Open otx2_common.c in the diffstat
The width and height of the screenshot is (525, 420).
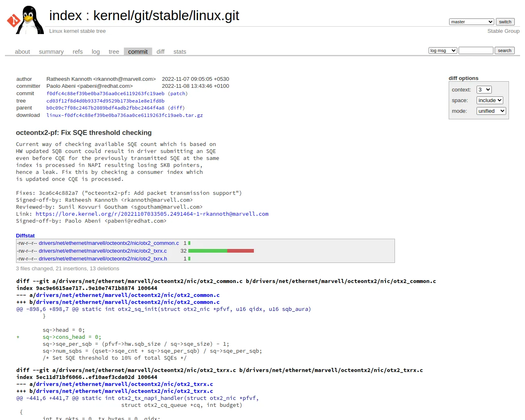pyautogui.click(x=109, y=243)
